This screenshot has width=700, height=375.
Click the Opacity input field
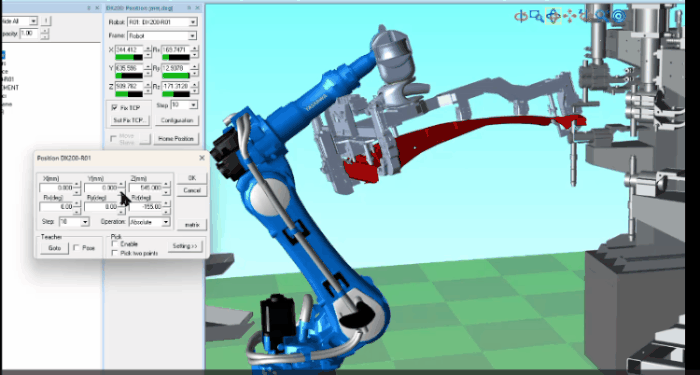[x=29, y=33]
